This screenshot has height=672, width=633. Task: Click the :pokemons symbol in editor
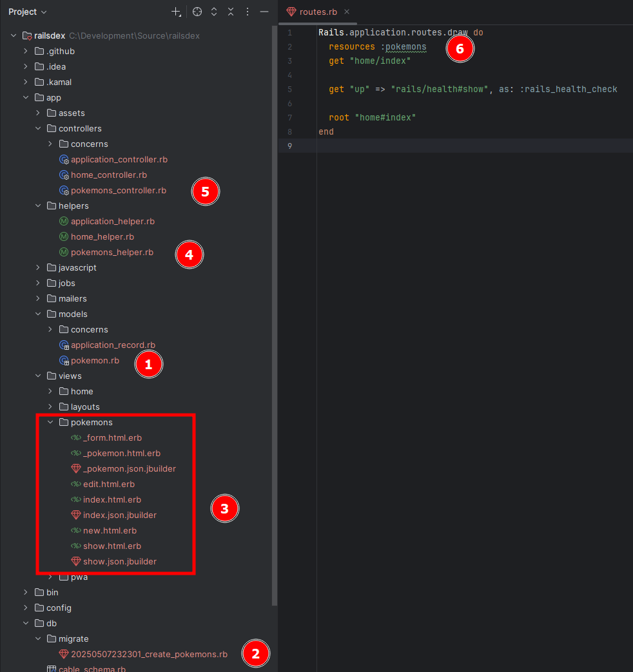click(406, 47)
